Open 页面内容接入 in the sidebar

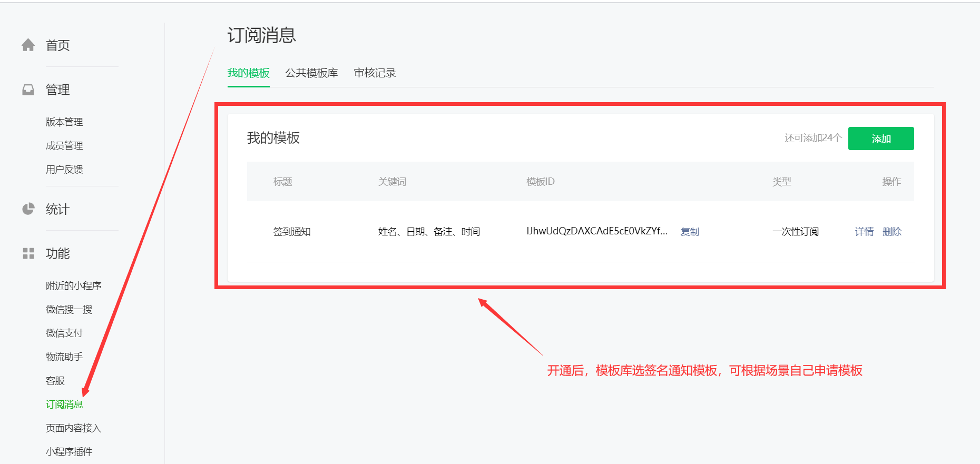(x=73, y=428)
